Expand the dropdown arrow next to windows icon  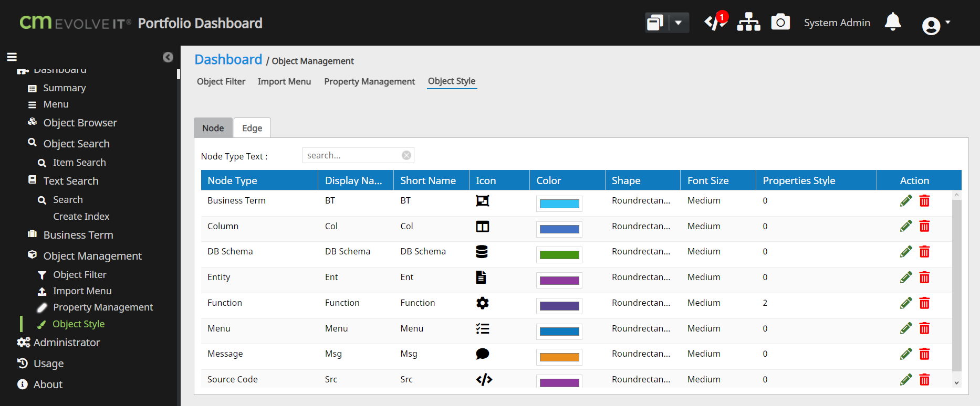tap(679, 23)
